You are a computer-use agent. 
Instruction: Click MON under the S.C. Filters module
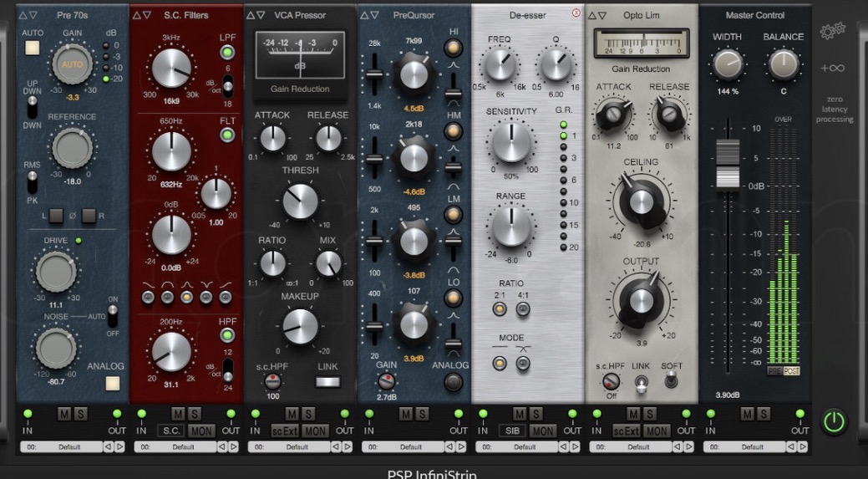tap(201, 431)
